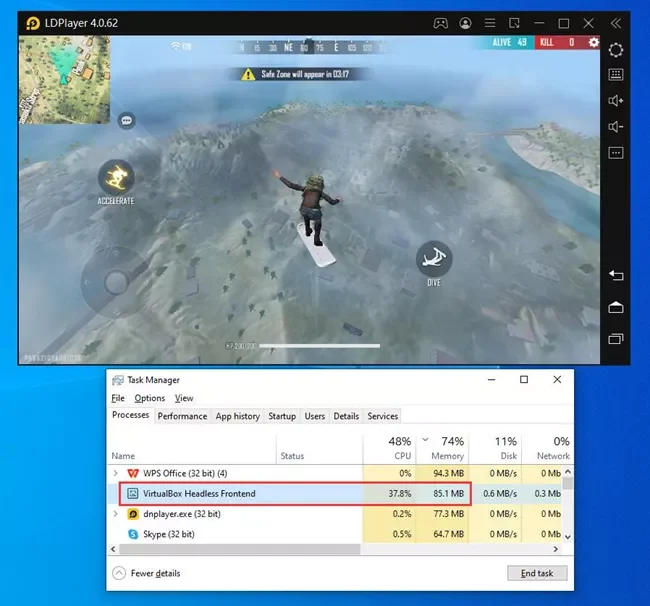Open in-game settings gear icon
Viewport: 650px width, 606px height.
coord(594,42)
